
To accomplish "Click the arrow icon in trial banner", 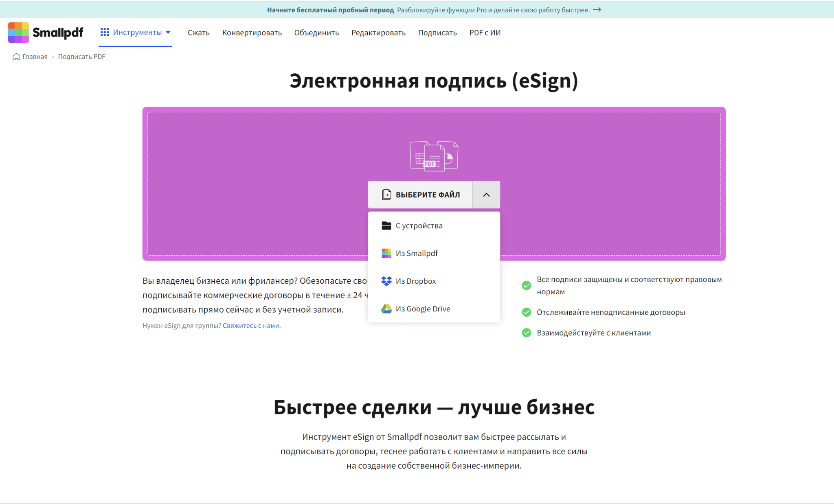I will click(x=597, y=10).
